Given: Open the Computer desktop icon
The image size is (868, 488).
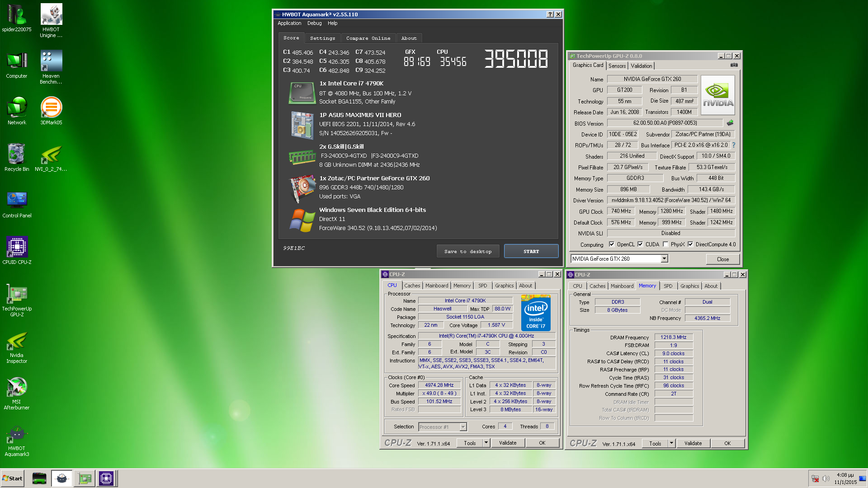Looking at the screenshot, I should pos(17,65).
